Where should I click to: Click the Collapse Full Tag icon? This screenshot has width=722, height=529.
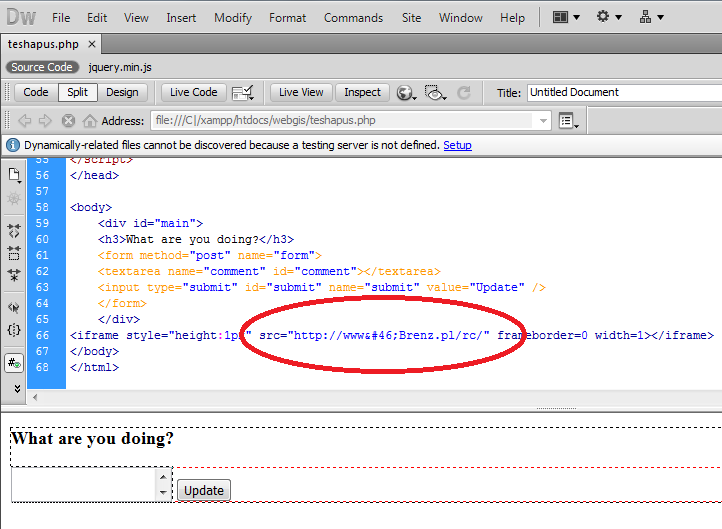tap(14, 230)
